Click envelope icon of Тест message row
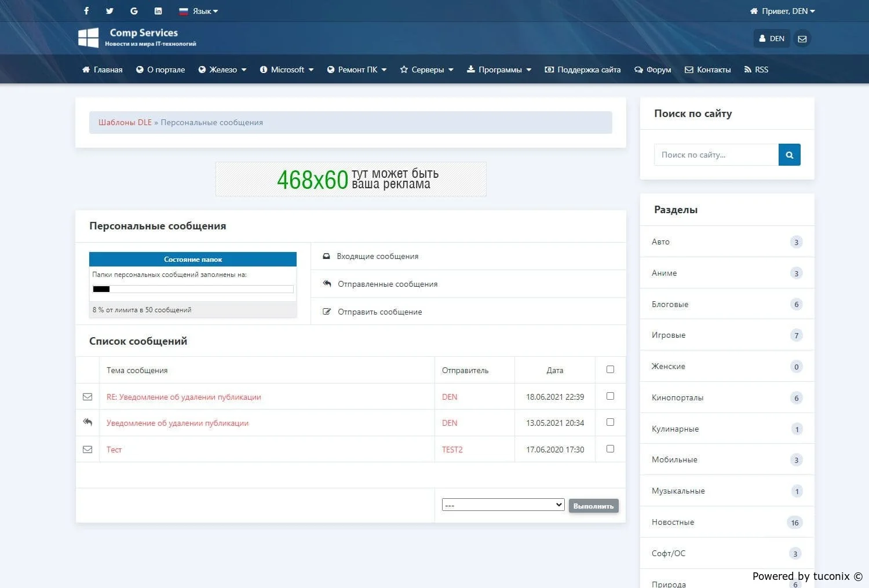This screenshot has width=869, height=588. 87,450
